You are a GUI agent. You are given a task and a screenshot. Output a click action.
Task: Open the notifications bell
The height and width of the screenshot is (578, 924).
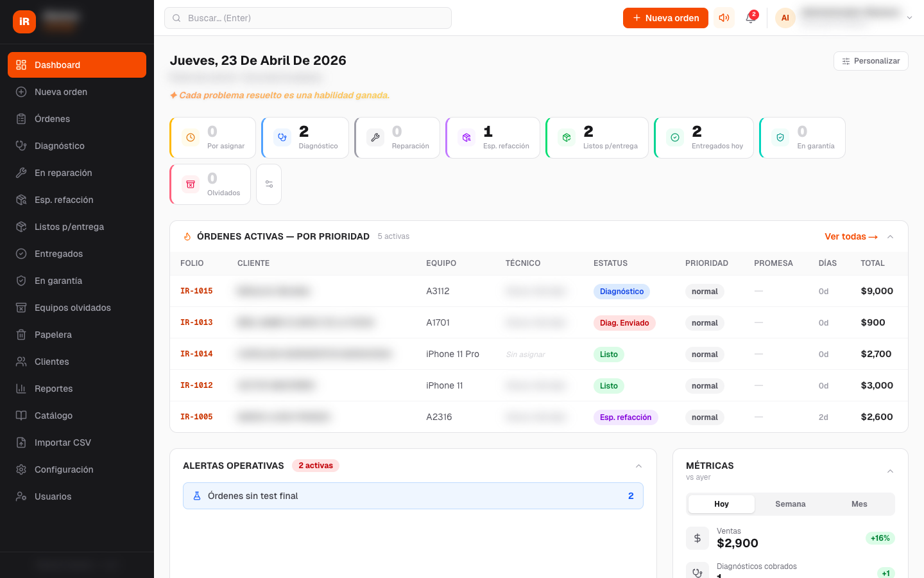pos(750,18)
